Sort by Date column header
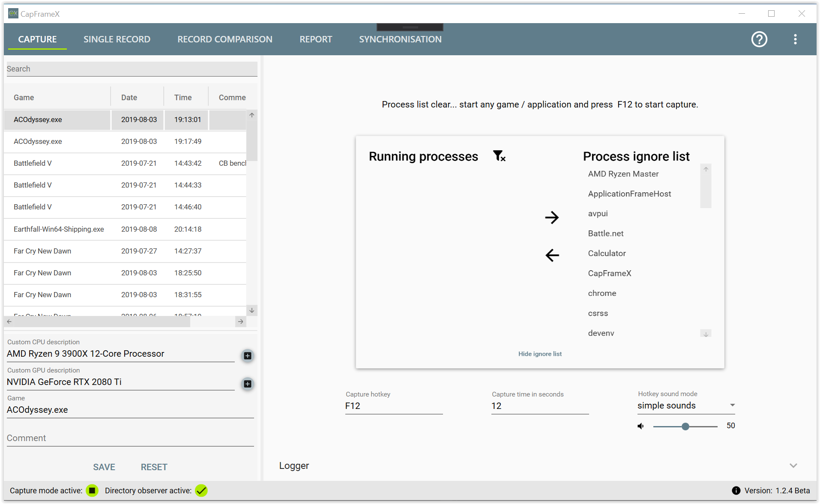The height and width of the screenshot is (504, 820). tap(138, 98)
